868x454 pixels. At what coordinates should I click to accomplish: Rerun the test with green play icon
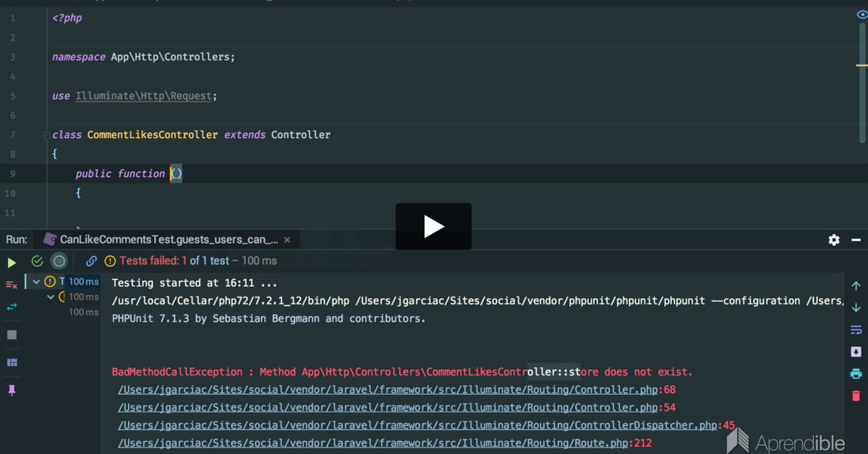point(12,262)
